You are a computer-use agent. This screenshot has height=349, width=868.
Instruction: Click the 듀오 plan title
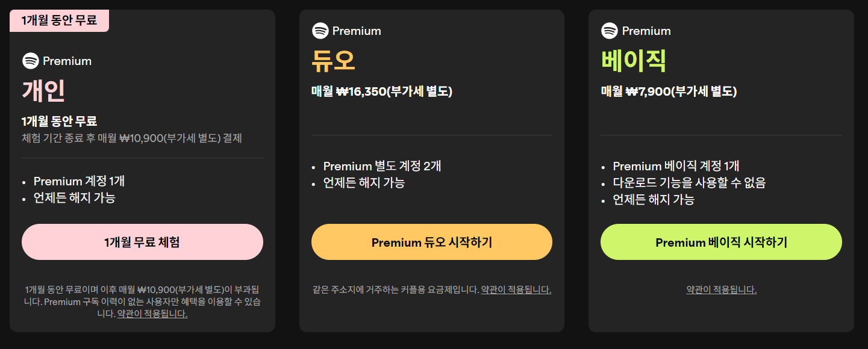tap(333, 61)
